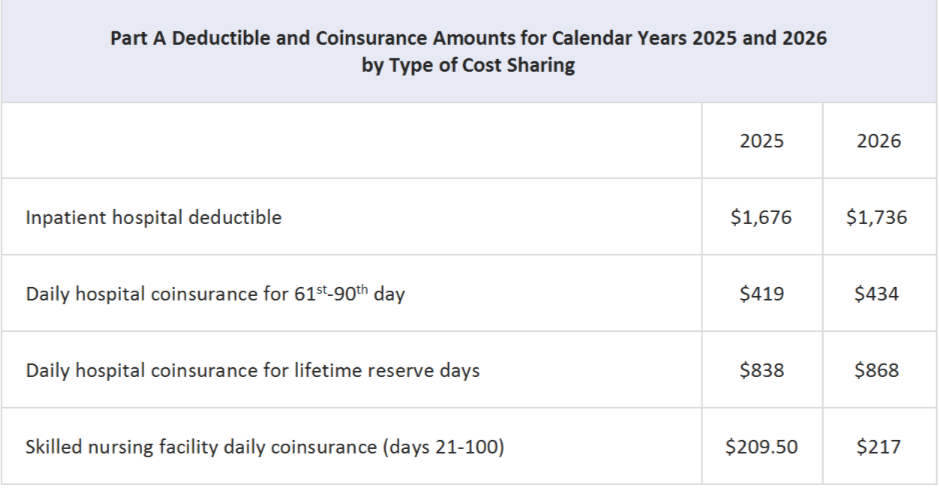Viewport: 939px width, 488px height.
Task: Select the $838 lifetime reserve value
Action: coord(762,371)
